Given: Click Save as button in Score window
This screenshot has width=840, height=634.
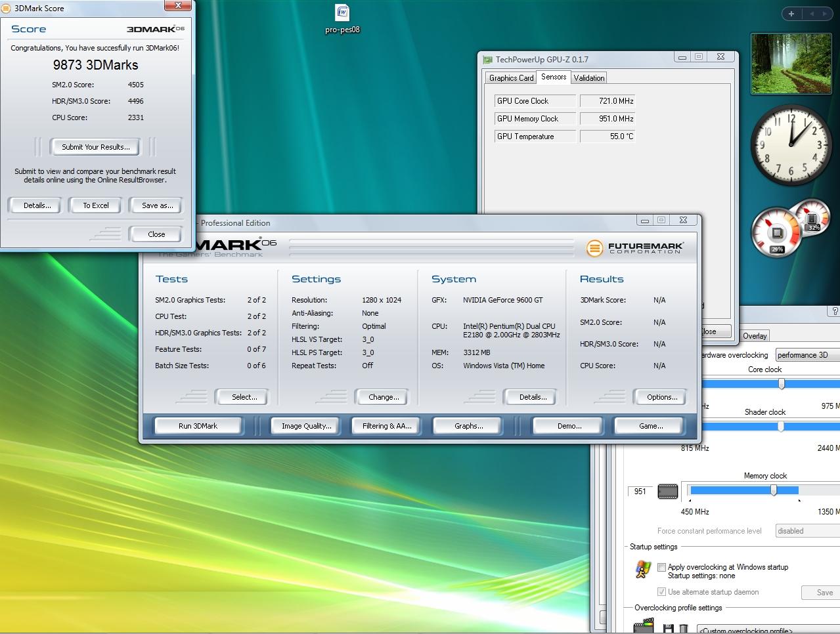Looking at the screenshot, I should coord(157,205).
